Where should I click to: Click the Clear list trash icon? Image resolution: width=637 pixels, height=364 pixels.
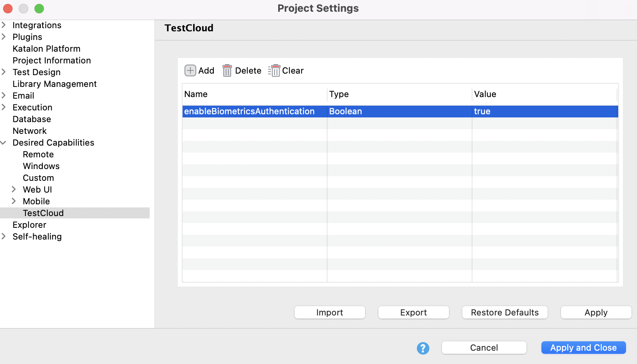[x=274, y=70]
